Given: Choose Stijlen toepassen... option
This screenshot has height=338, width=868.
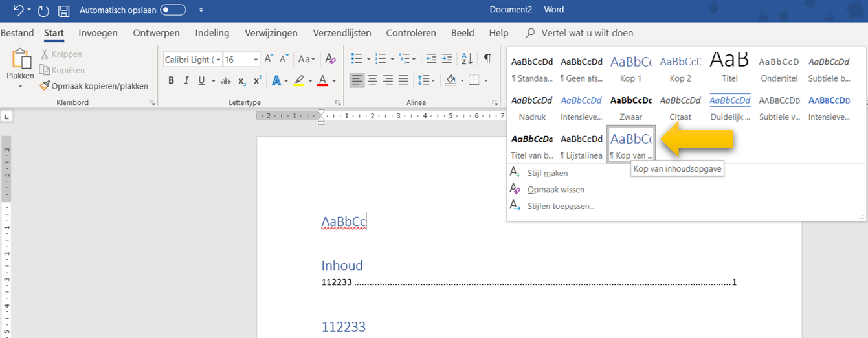Looking at the screenshot, I should (561, 207).
